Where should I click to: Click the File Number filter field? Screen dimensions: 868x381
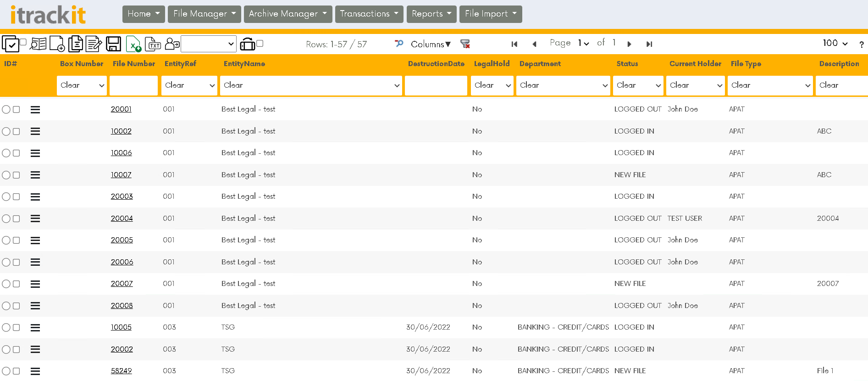coord(133,85)
